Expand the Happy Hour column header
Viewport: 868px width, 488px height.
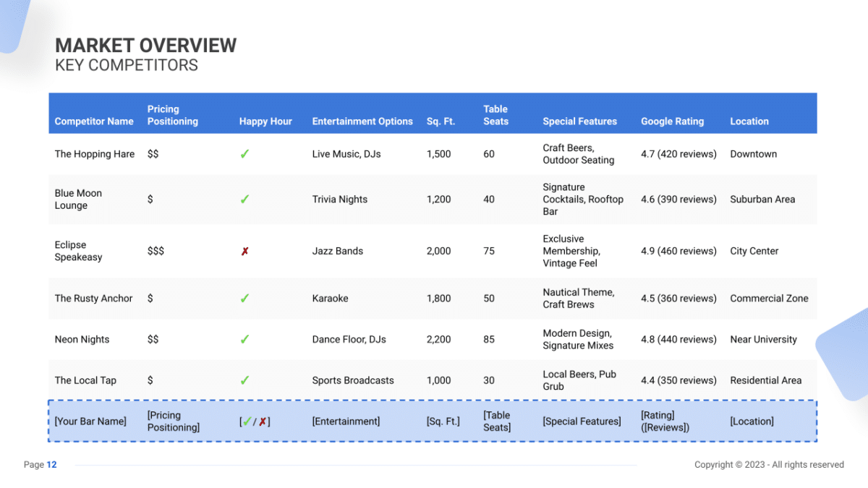click(266, 121)
